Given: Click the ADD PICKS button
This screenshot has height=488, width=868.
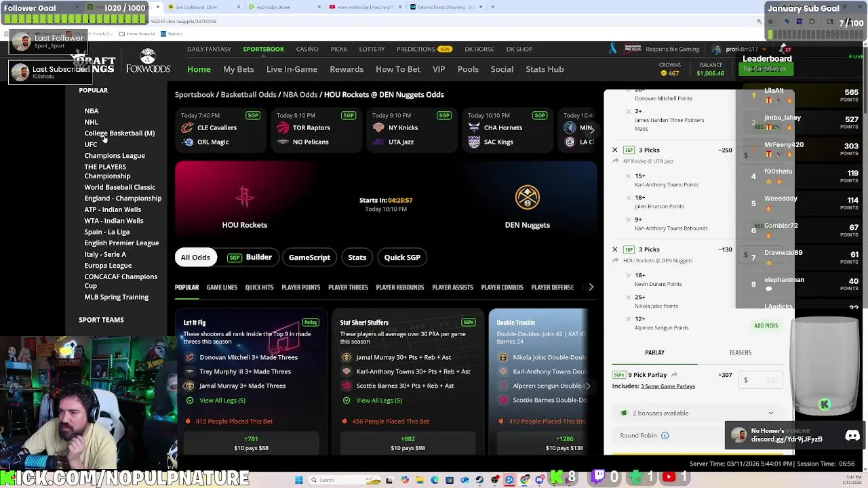Looking at the screenshot, I should 766,326.
